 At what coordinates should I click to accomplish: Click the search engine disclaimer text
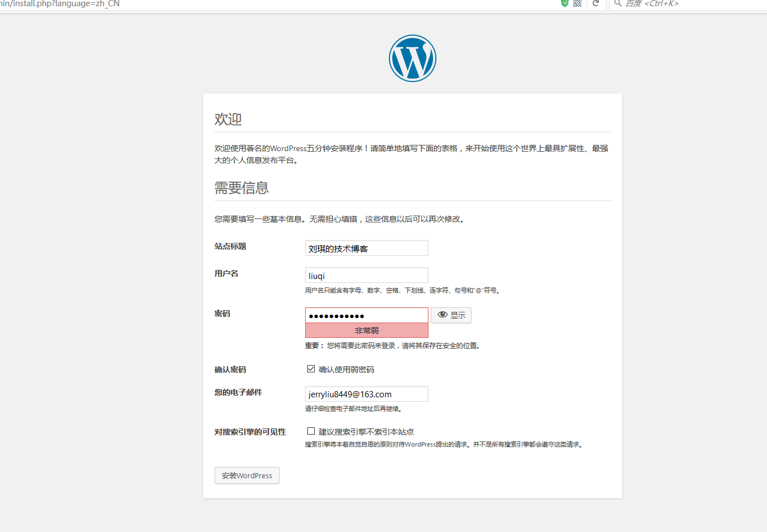point(444,444)
